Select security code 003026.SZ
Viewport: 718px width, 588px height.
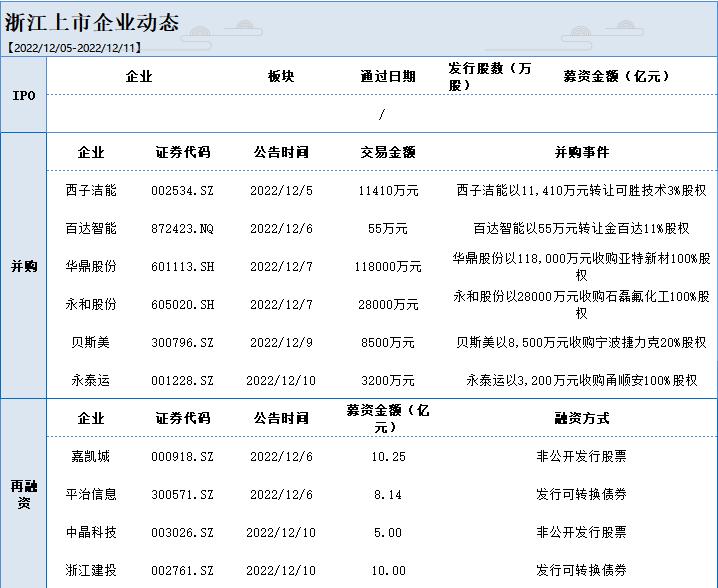182,533
